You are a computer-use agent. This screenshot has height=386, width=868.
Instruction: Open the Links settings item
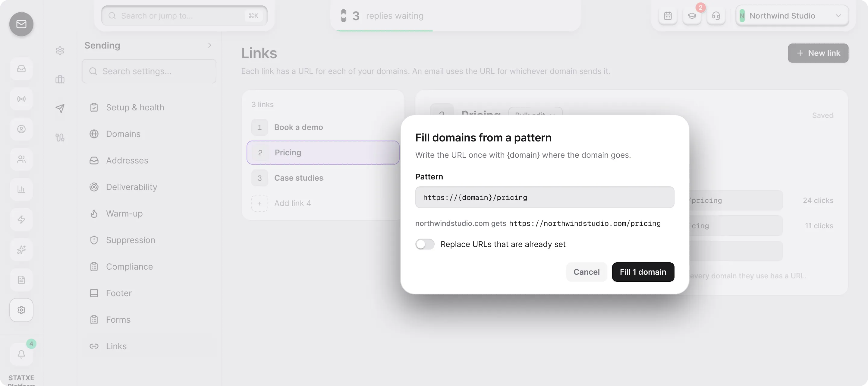click(149, 346)
